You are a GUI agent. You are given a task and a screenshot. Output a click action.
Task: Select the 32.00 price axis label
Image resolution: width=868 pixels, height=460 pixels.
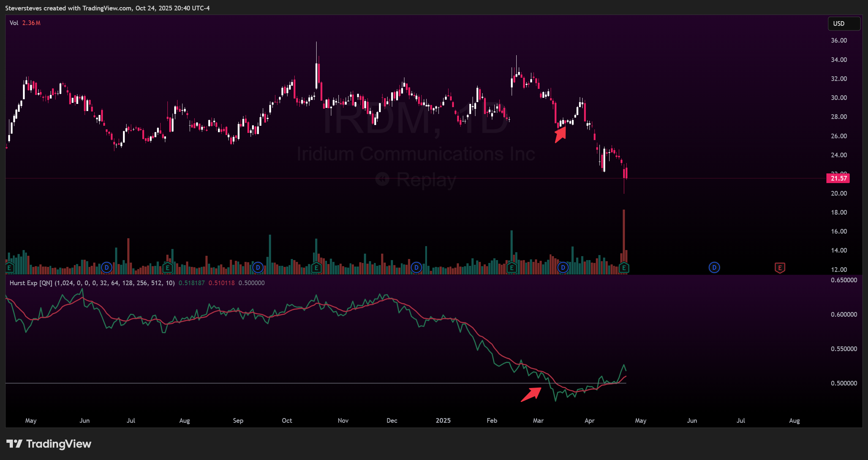[839, 79]
